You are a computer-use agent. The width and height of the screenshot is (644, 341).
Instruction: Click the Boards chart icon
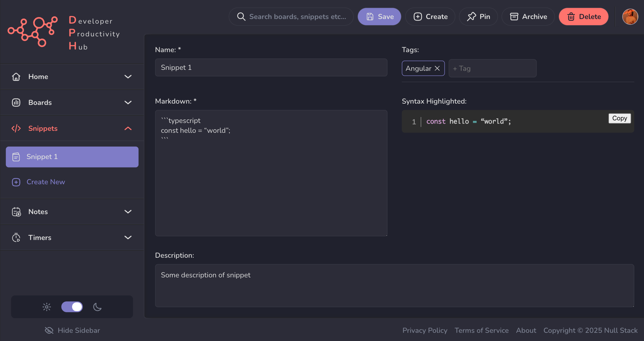pyautogui.click(x=16, y=102)
